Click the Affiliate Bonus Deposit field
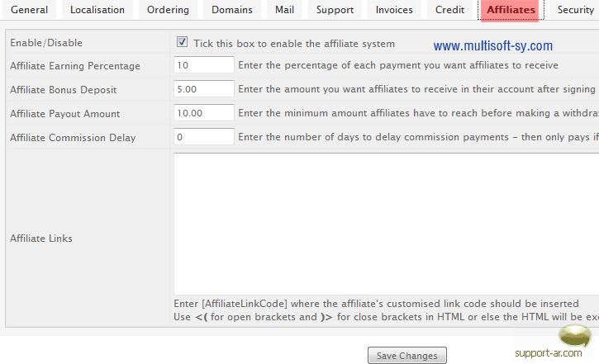Image resolution: width=599 pixels, height=364 pixels. [204, 89]
